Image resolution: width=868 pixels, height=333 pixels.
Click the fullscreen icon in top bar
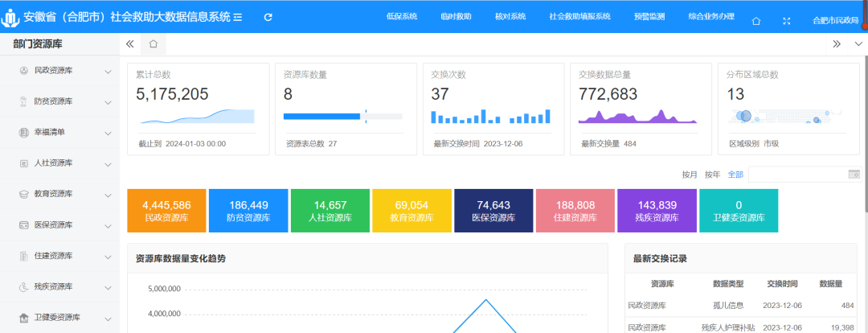click(786, 21)
